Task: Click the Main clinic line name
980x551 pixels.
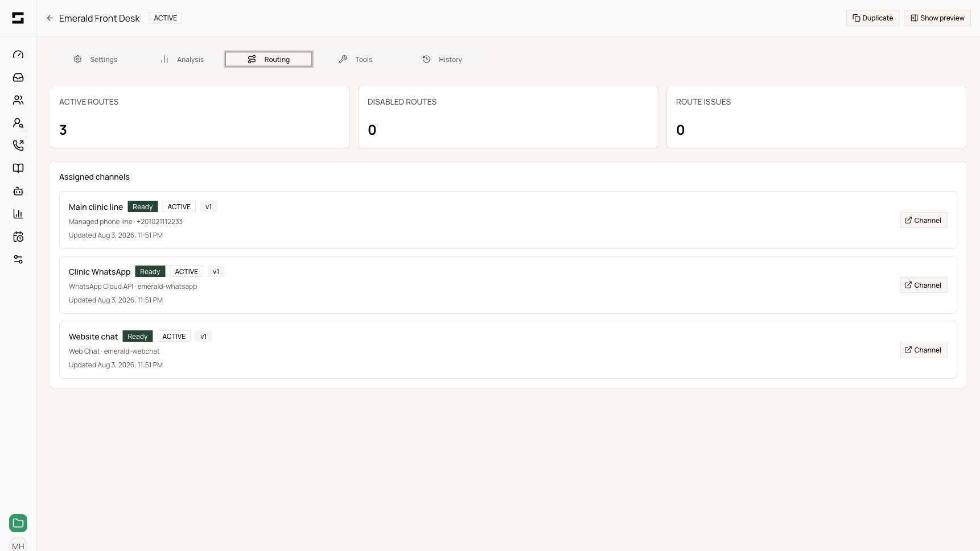Action: [x=96, y=207]
